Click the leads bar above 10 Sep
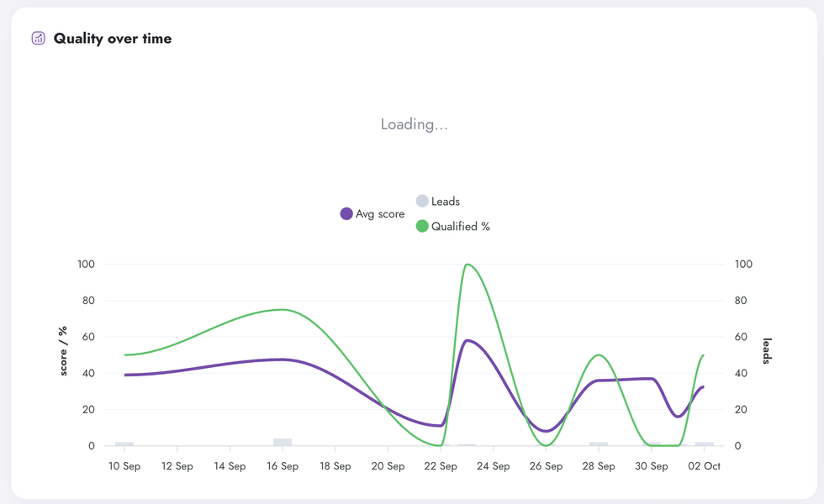Viewport: 824px width, 504px height. click(124, 444)
